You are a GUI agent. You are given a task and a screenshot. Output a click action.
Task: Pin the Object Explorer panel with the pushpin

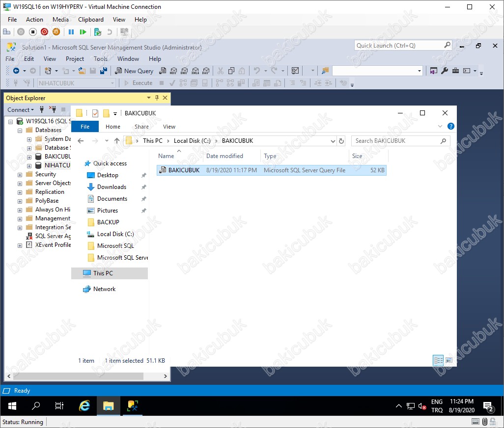157,98
